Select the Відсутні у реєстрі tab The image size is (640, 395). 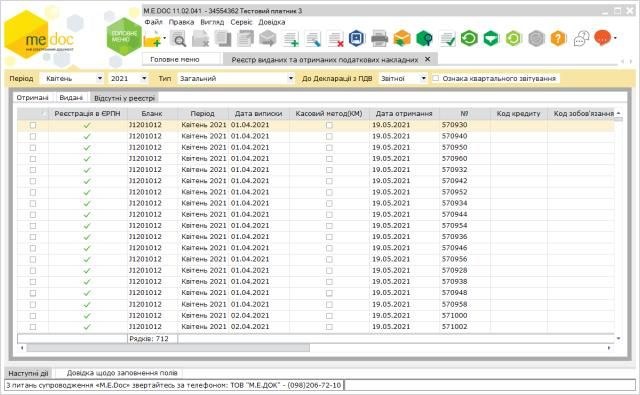(124, 98)
